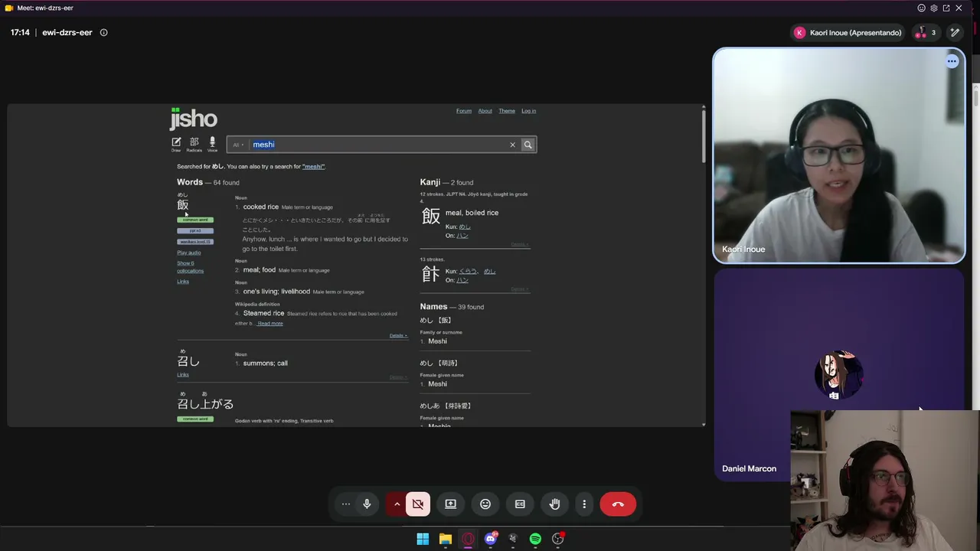The height and width of the screenshot is (551, 980).
Task: Click the Jisho logo
Action: 194,119
